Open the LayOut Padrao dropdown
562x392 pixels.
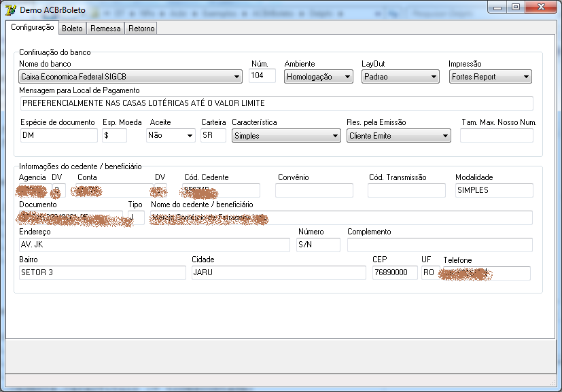point(400,77)
